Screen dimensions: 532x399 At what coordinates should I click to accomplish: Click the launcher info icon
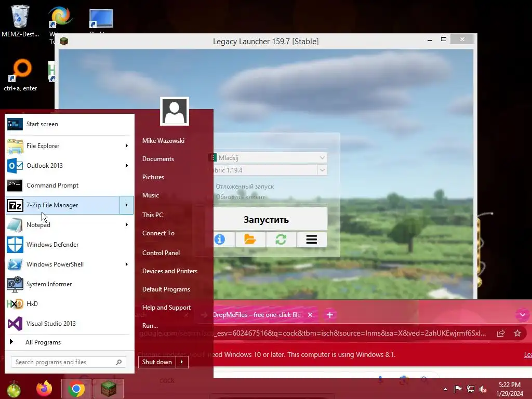pyautogui.click(x=220, y=240)
